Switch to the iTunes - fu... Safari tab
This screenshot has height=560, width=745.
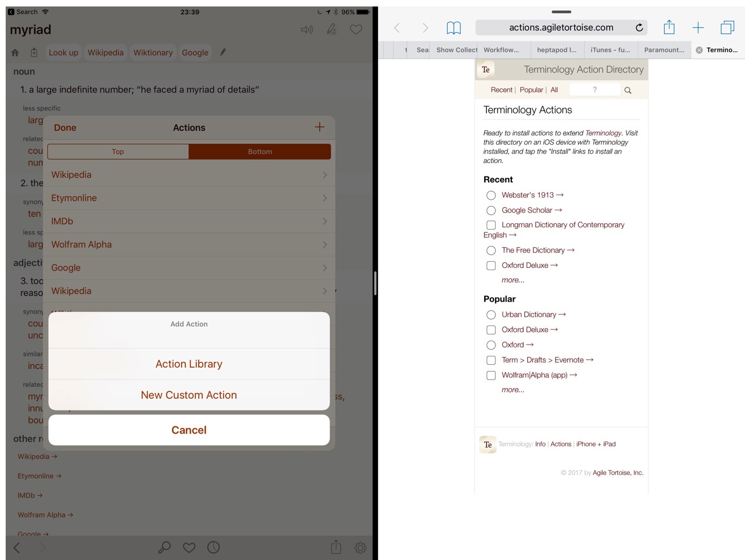(x=611, y=50)
